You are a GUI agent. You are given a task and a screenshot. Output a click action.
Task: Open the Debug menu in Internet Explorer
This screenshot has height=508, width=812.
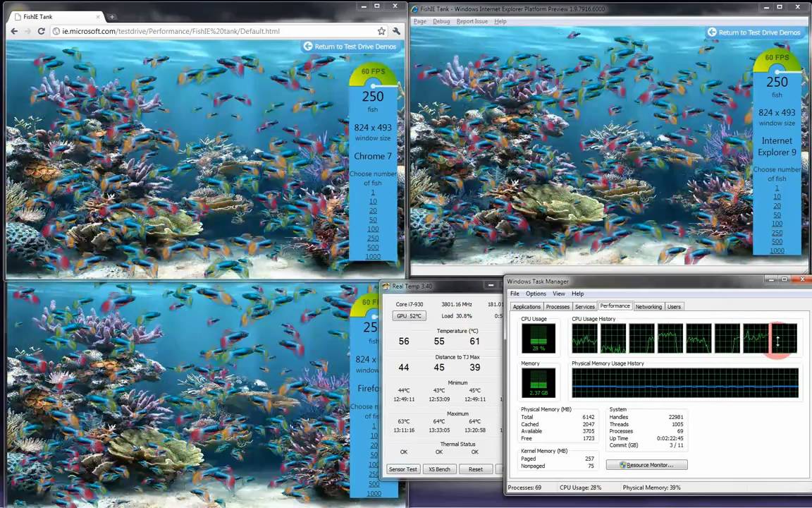[441, 21]
